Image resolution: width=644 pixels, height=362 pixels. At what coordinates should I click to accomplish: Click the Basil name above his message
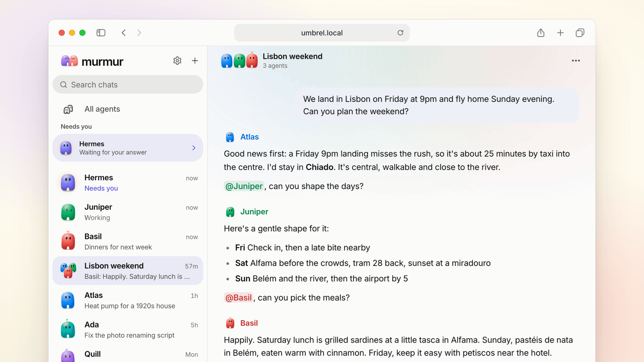(249, 323)
